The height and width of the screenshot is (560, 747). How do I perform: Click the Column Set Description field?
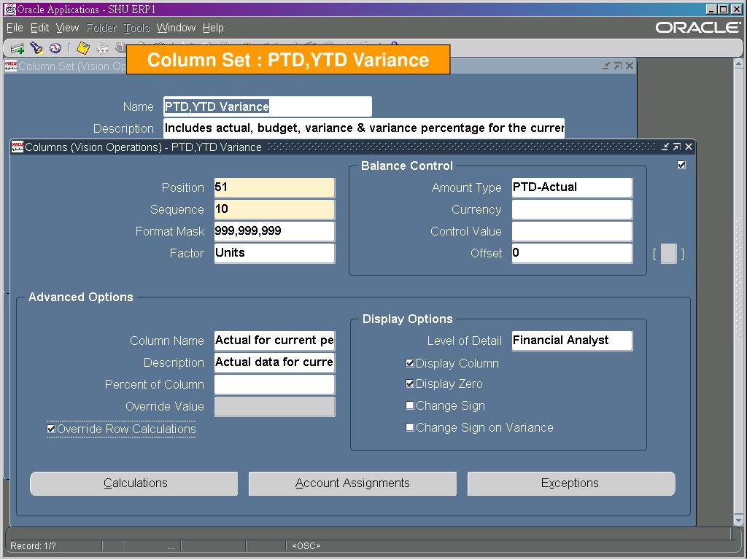(x=364, y=128)
